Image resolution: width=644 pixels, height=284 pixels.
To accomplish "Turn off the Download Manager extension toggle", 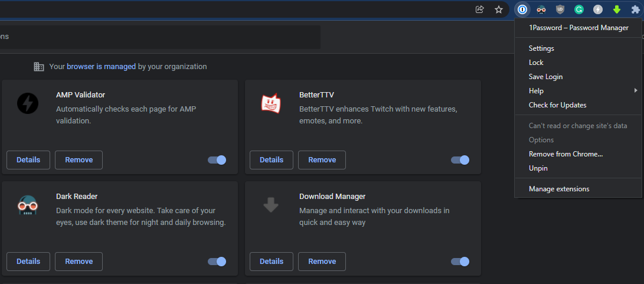I will [x=460, y=262].
